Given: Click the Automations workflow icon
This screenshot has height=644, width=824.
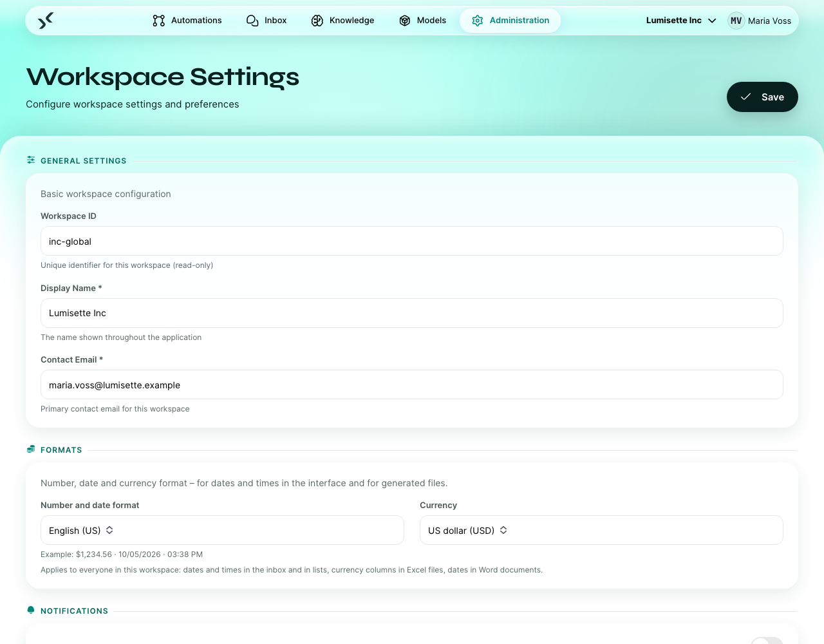Looking at the screenshot, I should point(159,21).
